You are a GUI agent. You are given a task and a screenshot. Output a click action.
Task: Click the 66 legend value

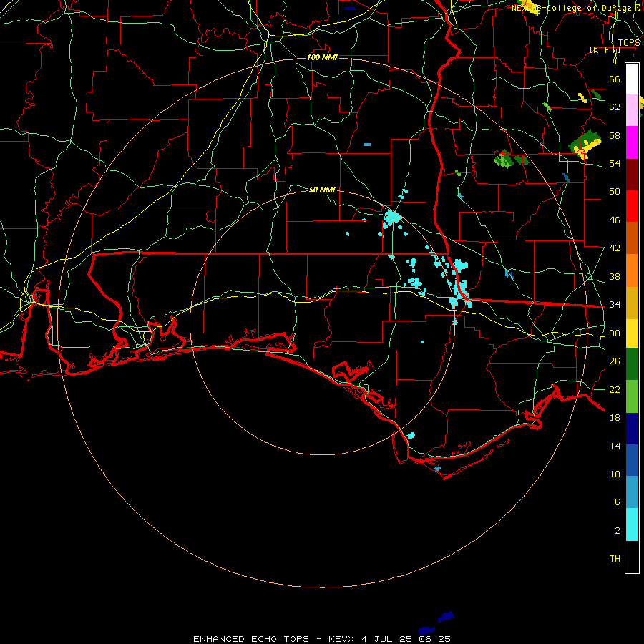coord(615,79)
